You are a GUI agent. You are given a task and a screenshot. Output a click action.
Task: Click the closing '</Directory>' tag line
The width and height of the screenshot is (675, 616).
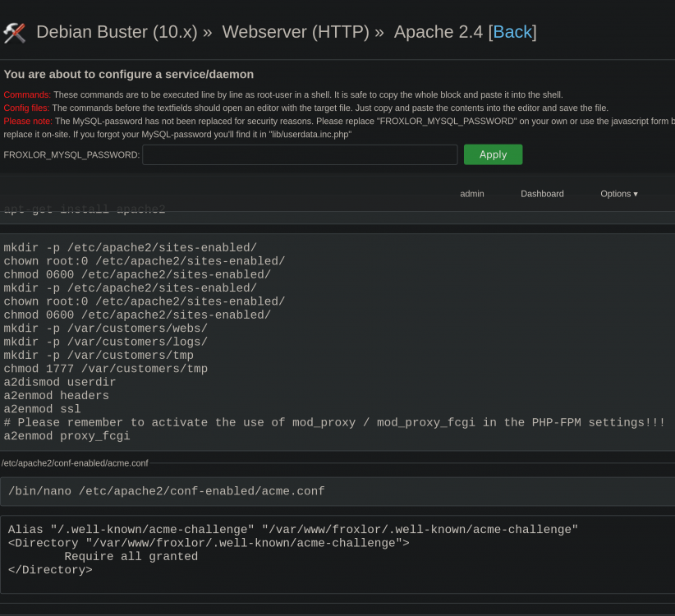50,570
